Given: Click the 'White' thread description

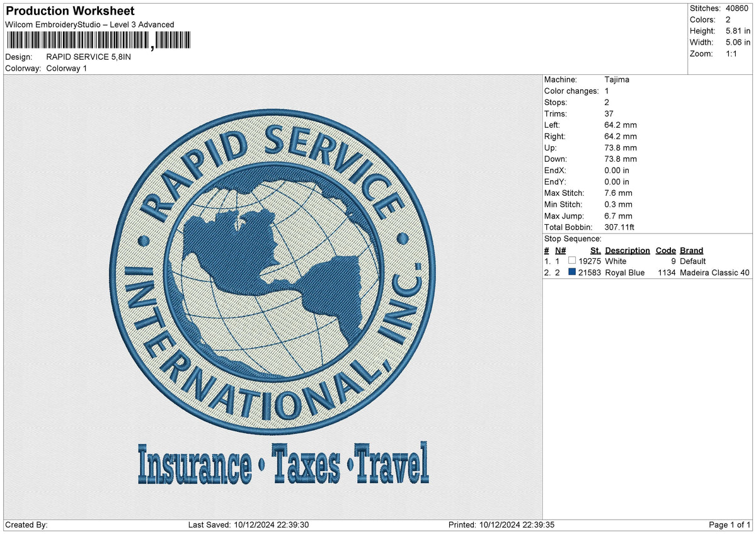Looking at the screenshot, I should [x=616, y=261].
